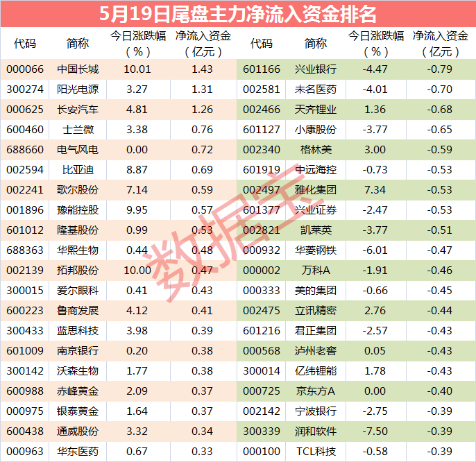Click stock name 立讯精密
This screenshot has height=462, width=476.
point(316,311)
